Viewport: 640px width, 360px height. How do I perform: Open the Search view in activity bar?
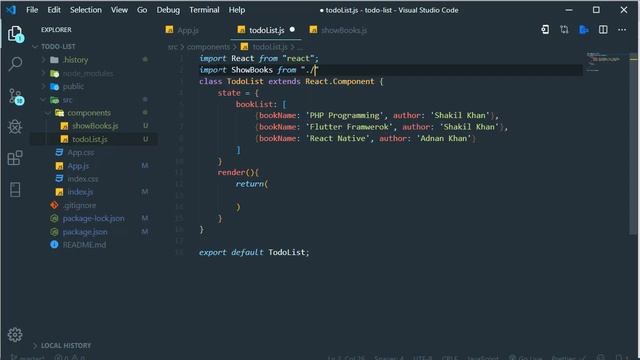click(16, 63)
